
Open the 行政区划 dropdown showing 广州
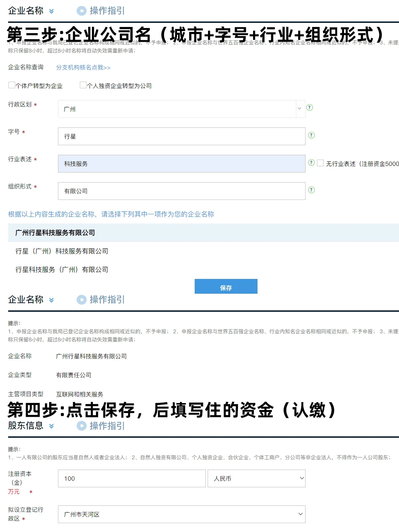click(x=181, y=109)
